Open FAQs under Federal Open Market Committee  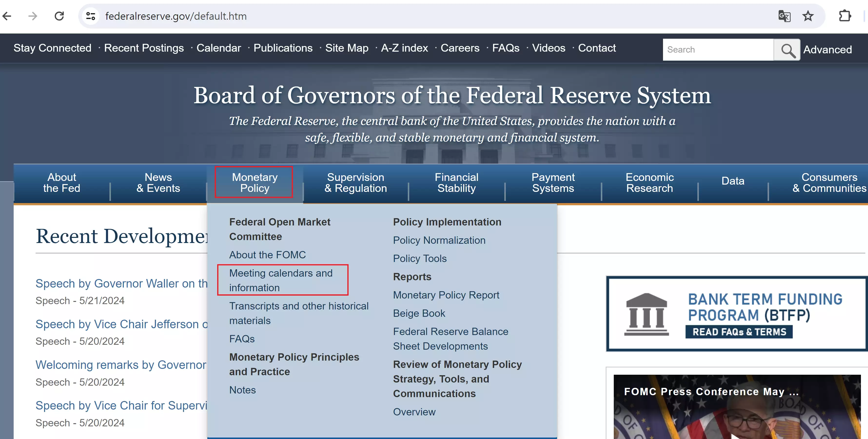coord(242,339)
